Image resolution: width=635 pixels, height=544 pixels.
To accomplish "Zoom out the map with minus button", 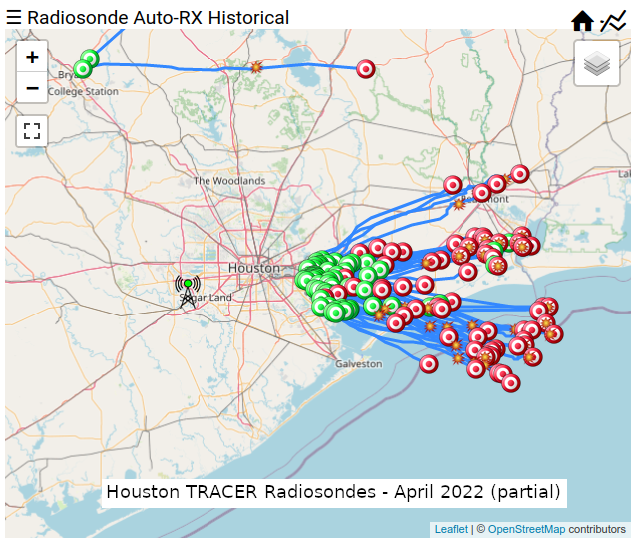I will [32, 88].
